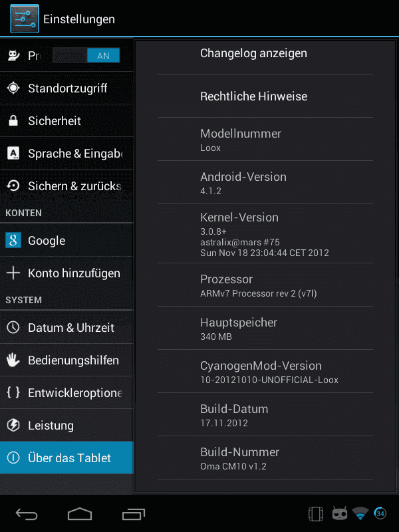Select the Sichern & zurücksetzen entry
Viewport: 399px width, 532px height.
click(x=67, y=186)
